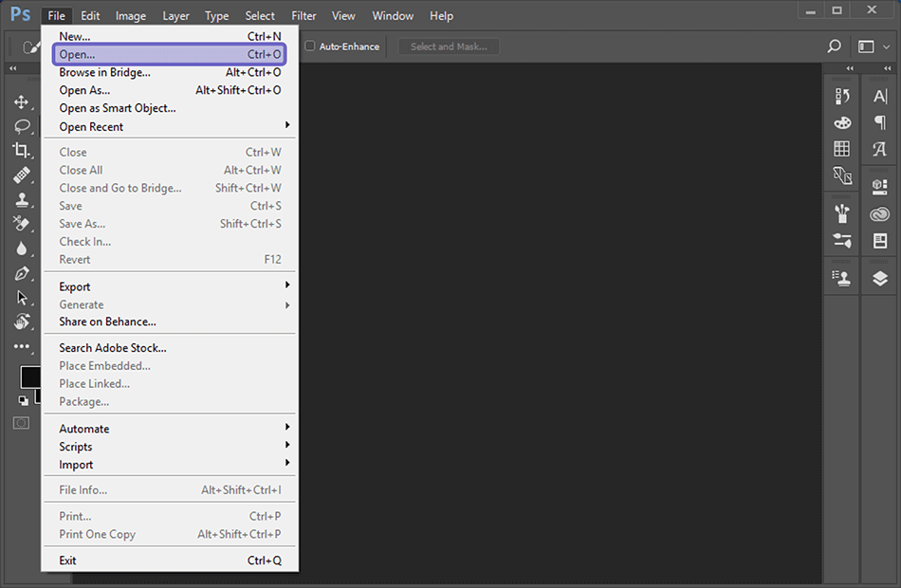Open the Creative Cloud Libraries panel icon

tap(880, 214)
